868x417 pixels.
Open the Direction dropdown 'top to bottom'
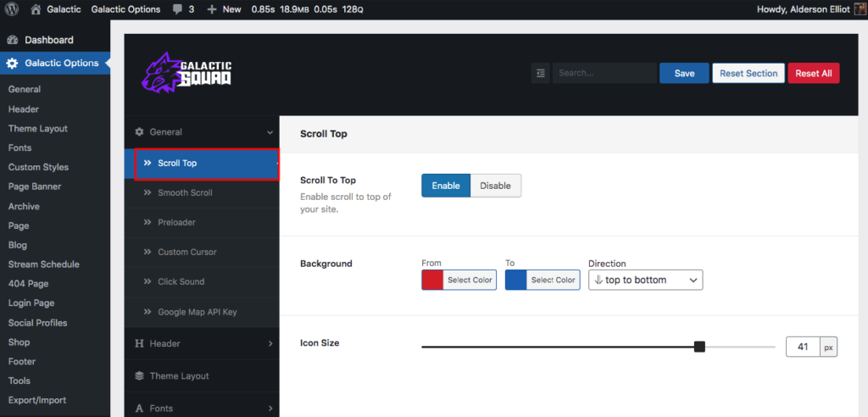coord(645,281)
